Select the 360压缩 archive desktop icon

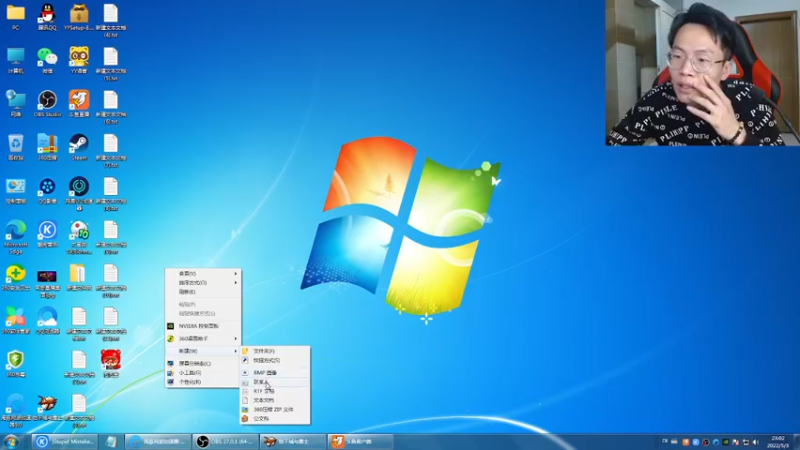click(x=47, y=147)
